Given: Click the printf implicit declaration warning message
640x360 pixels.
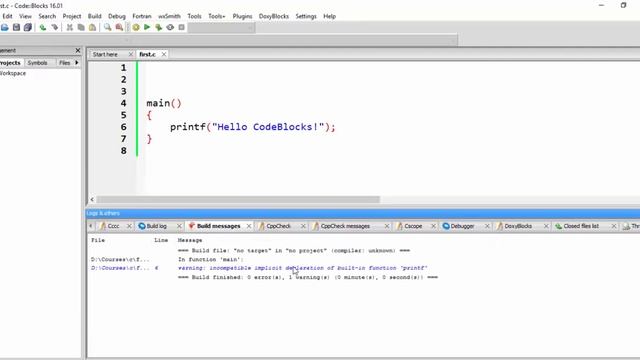Looking at the screenshot, I should point(302,268).
